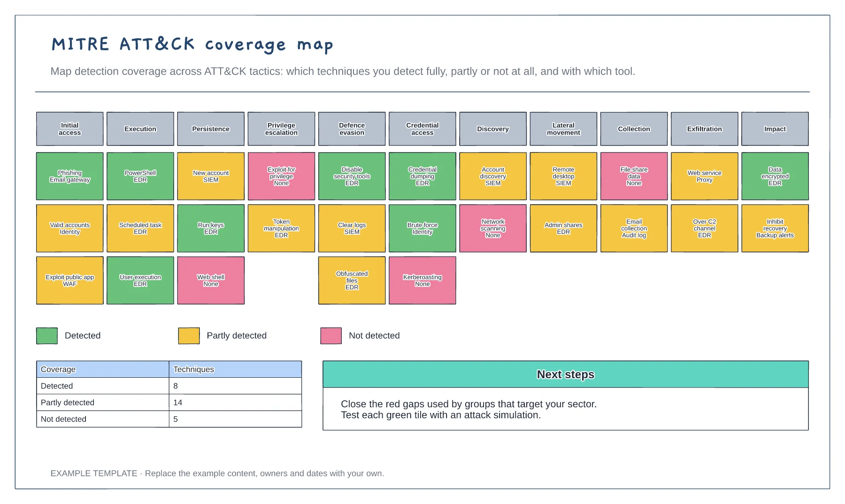The height and width of the screenshot is (504, 845).
Task: Click the New account SIEM tile
Action: pos(211,176)
